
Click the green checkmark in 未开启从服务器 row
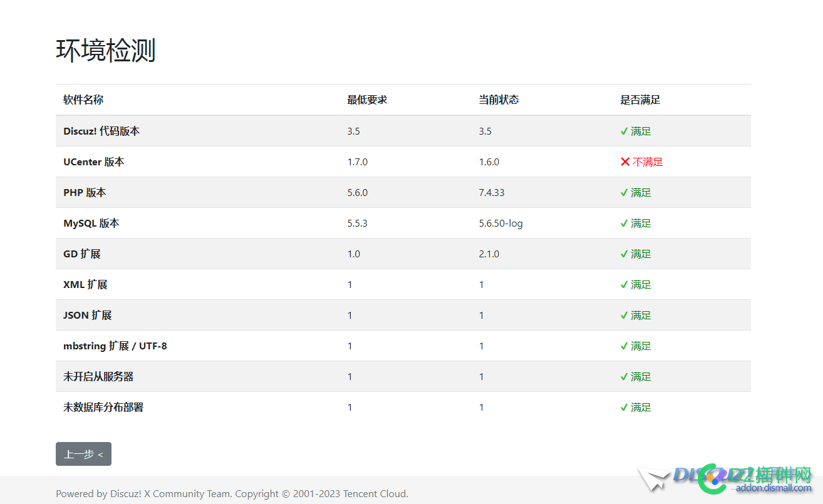[x=624, y=376]
